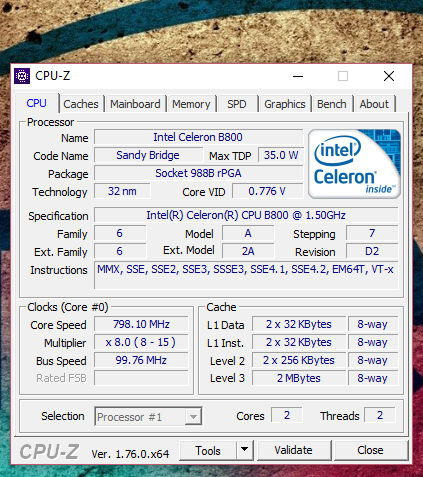Screen dimensions: 423x477
Task: Select the CPU tab
Action: 37,103
